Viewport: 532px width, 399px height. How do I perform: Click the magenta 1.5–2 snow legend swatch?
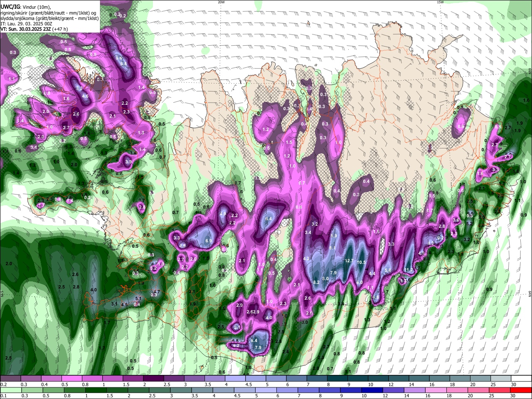coord(133,379)
